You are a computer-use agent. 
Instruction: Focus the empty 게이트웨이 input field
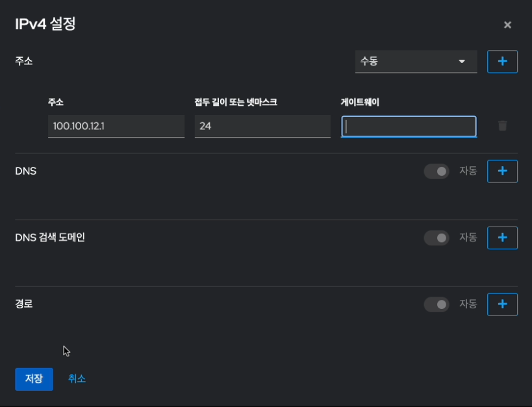click(409, 127)
